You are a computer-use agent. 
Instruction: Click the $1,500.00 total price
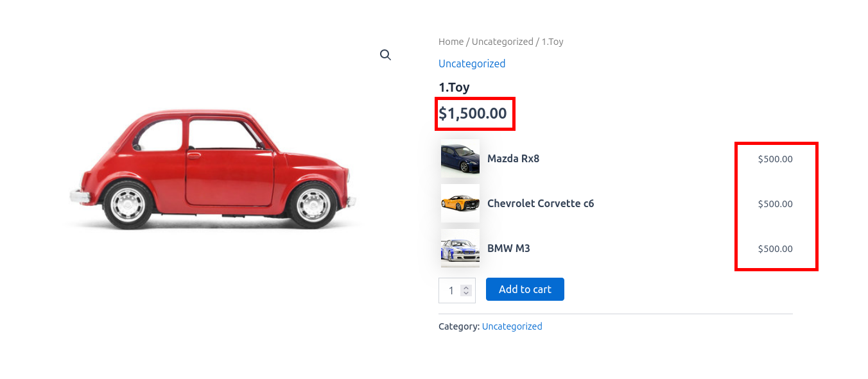473,114
